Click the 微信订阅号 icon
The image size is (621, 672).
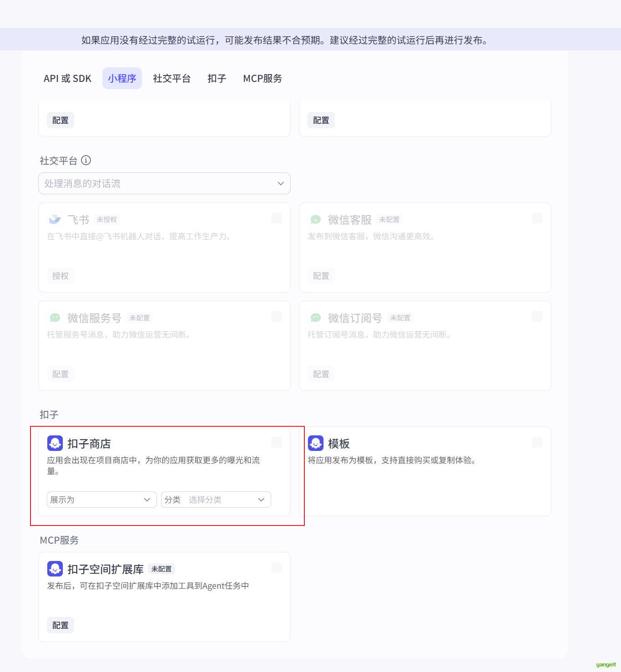(x=316, y=318)
